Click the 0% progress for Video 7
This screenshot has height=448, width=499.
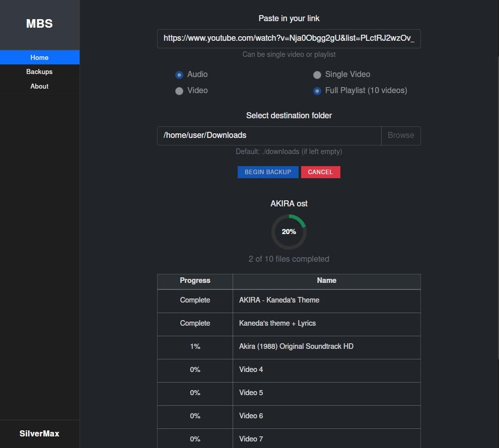coord(195,439)
